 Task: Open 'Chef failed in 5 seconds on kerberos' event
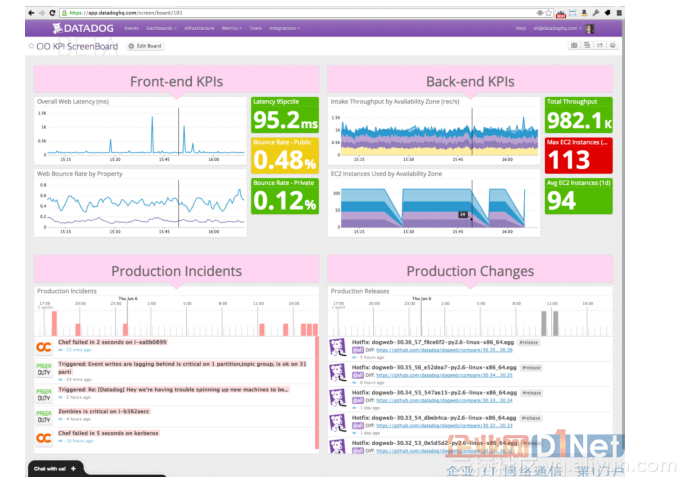click(108, 433)
